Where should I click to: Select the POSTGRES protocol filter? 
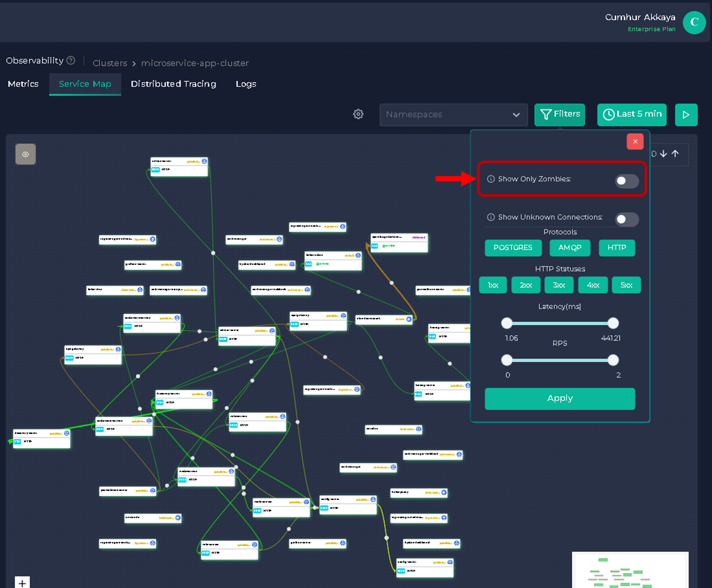513,248
